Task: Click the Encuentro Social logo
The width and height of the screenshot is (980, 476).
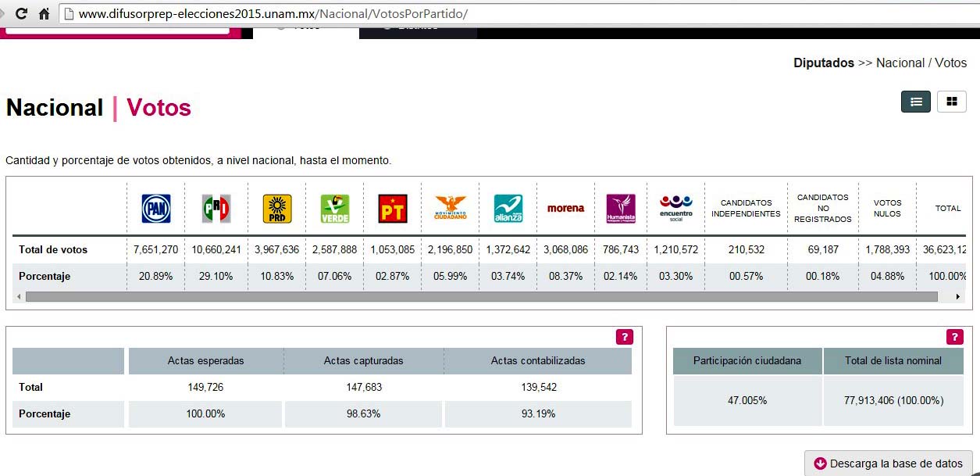Action: click(675, 209)
